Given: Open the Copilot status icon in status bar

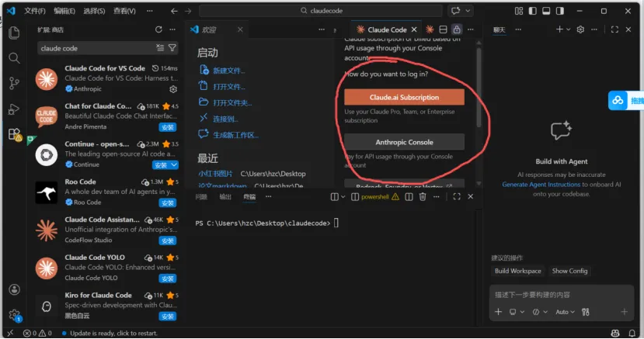Looking at the screenshot, I should pos(615,334).
